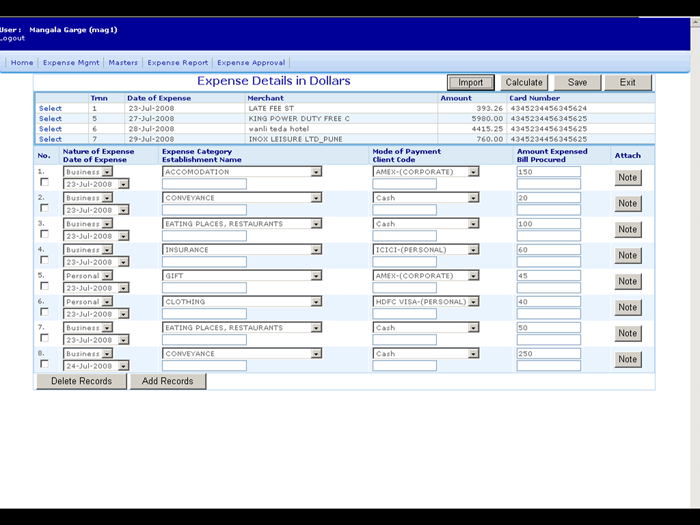Click the Note button for row 4
700x525 pixels.
(x=628, y=255)
